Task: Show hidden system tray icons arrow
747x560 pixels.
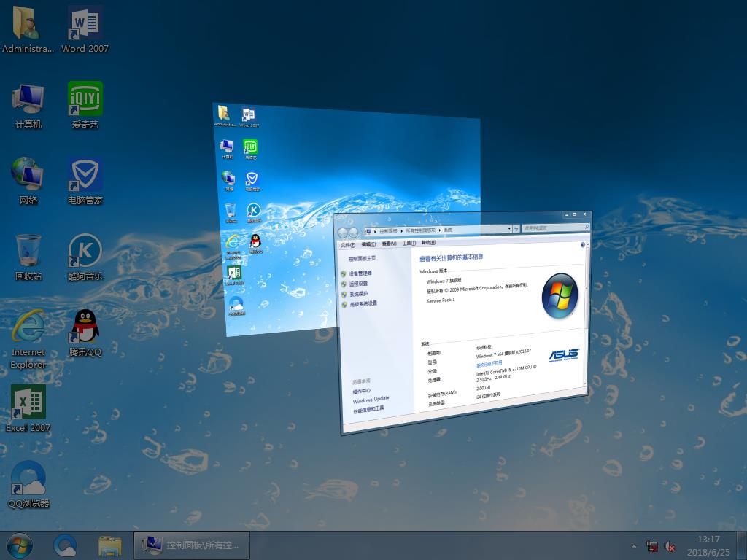Action: [633, 545]
